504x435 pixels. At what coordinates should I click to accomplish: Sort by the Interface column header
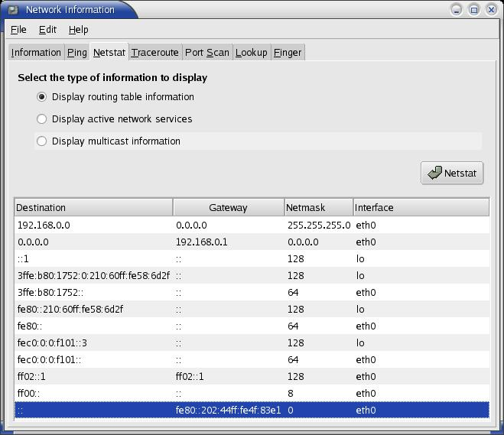(421, 207)
